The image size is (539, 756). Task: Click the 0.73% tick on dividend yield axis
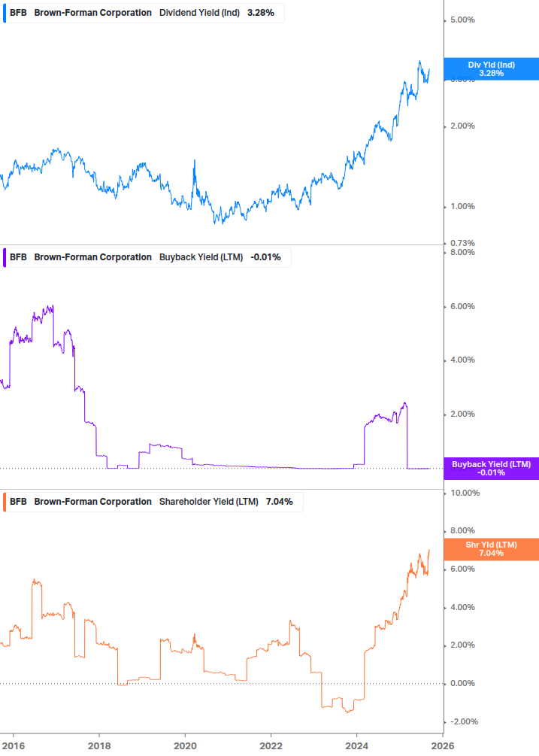pos(462,244)
